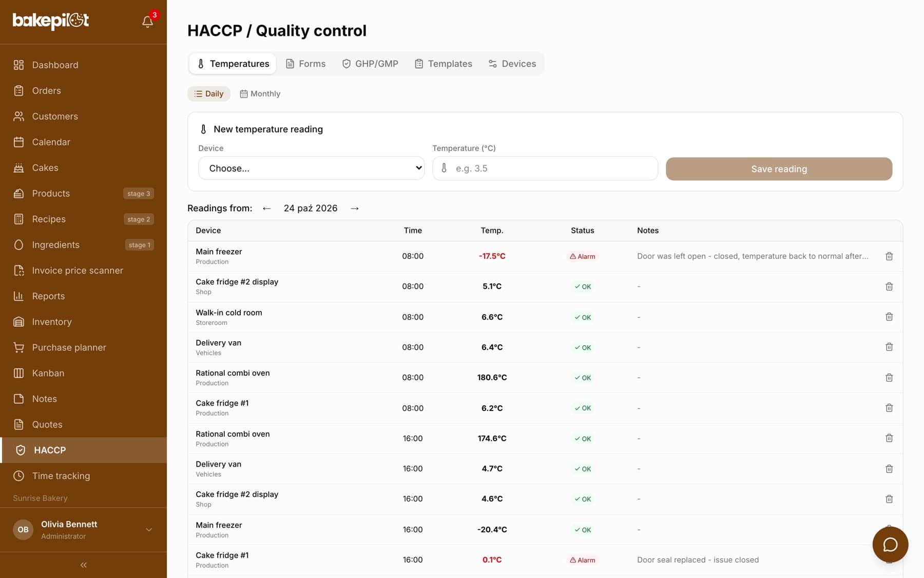The width and height of the screenshot is (924, 578).
Task: Open Dashboard in sidebar
Action: coord(83,65)
